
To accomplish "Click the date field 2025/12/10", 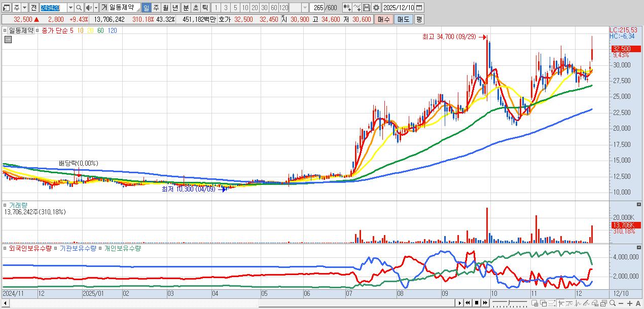I will point(399,8).
